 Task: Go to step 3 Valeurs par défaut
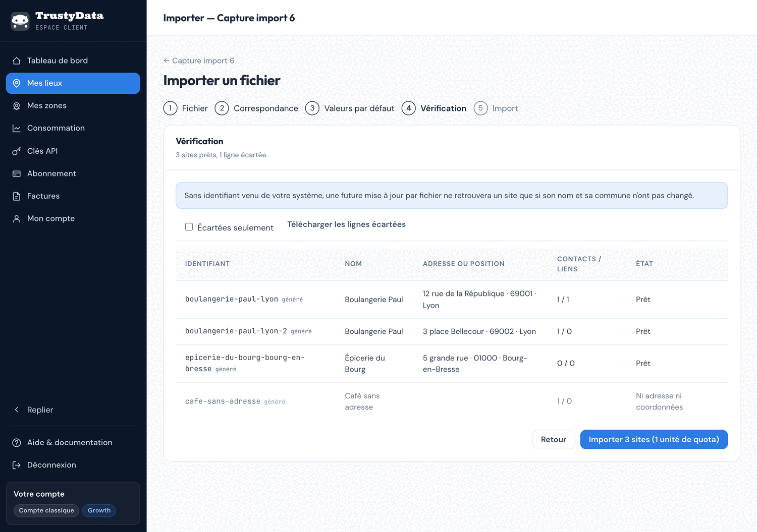point(350,108)
